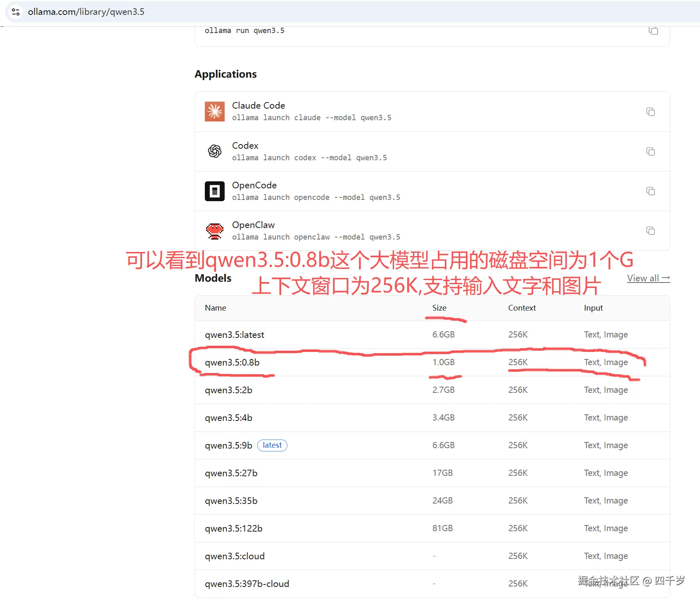700x601 pixels.
Task: Open the View all models page
Action: pyautogui.click(x=648, y=278)
